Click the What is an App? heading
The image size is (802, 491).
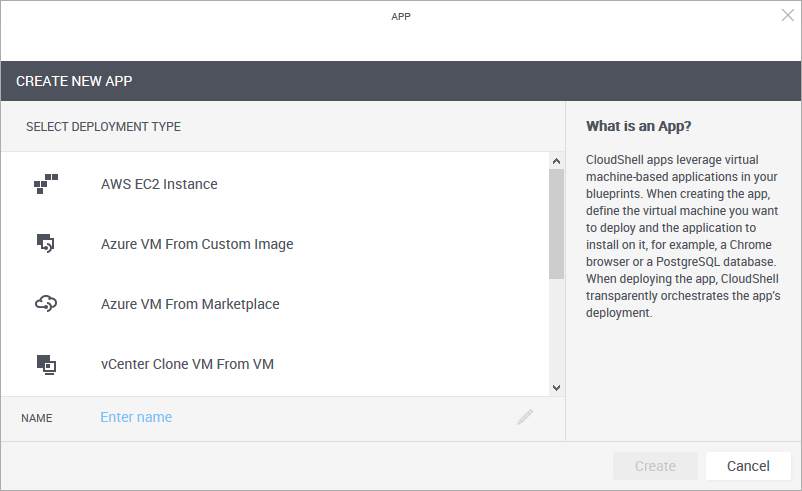coord(639,126)
